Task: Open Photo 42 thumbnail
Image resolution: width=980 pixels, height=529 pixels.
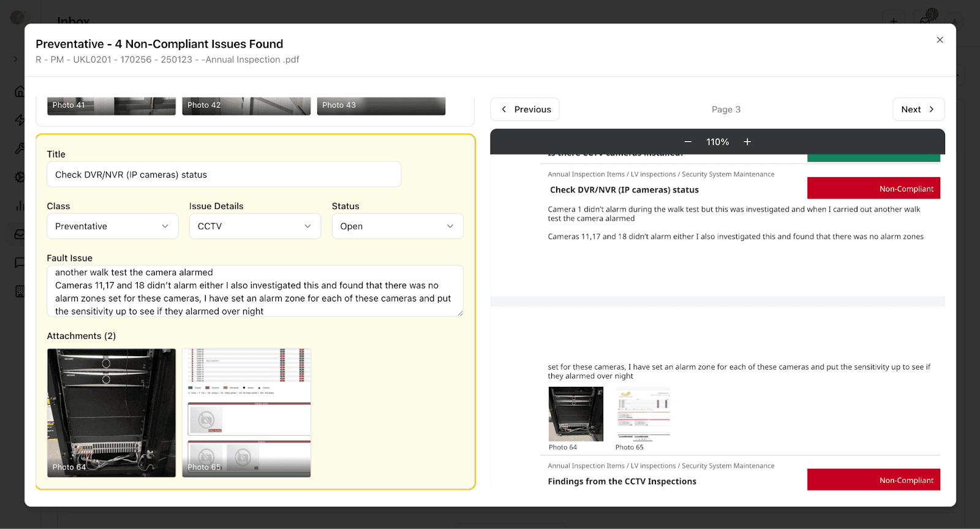Action: (x=246, y=106)
